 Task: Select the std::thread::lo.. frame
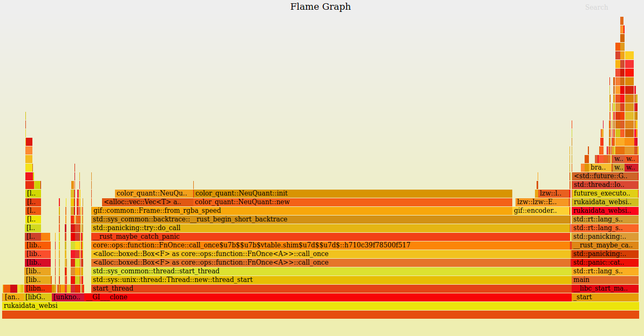point(605,185)
